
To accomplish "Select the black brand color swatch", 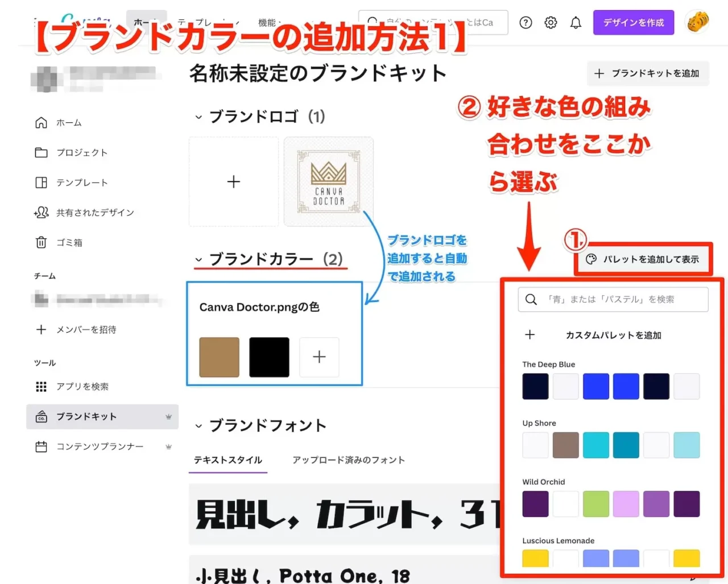I will pyautogui.click(x=269, y=357).
